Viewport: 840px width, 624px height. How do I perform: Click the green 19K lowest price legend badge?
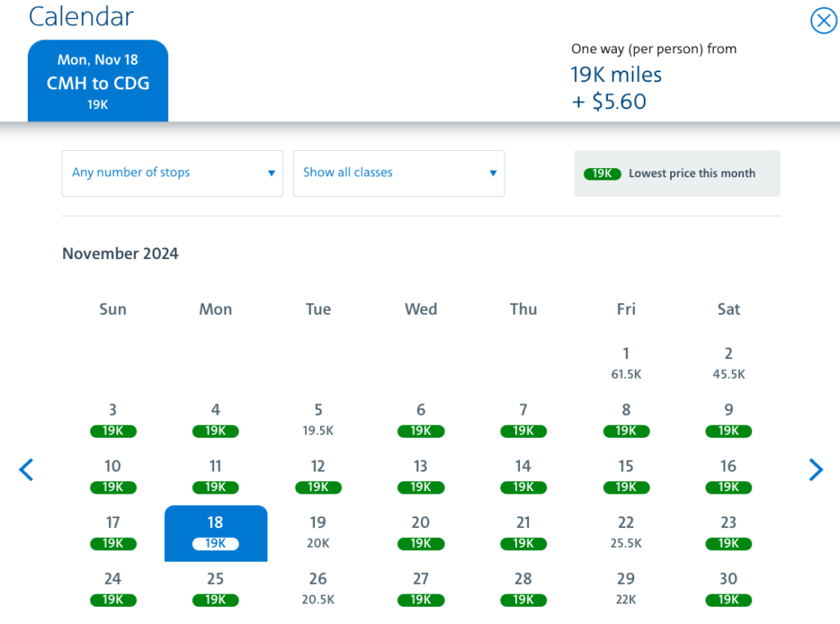[602, 173]
